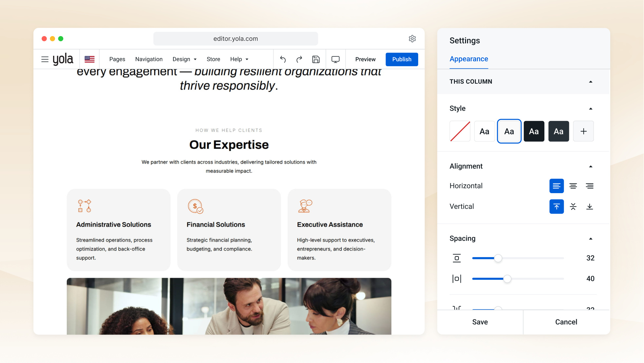Collapse the Style section

tap(591, 109)
